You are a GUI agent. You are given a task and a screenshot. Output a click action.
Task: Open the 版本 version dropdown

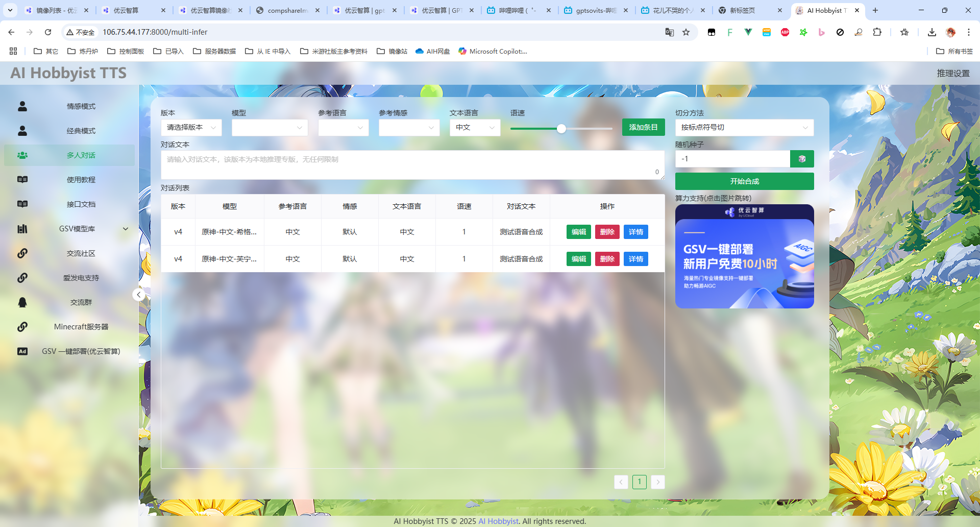191,127
